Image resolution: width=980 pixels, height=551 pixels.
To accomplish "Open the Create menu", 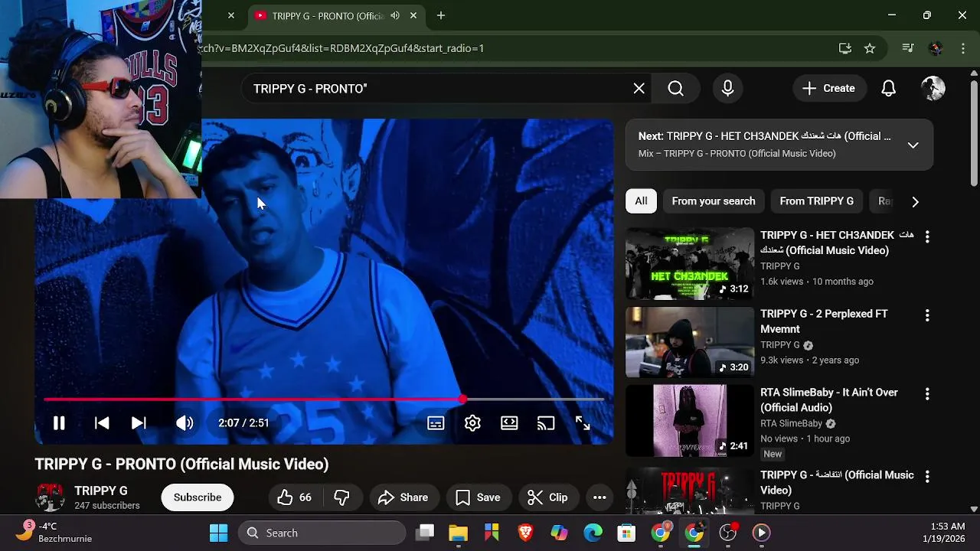I will (828, 89).
